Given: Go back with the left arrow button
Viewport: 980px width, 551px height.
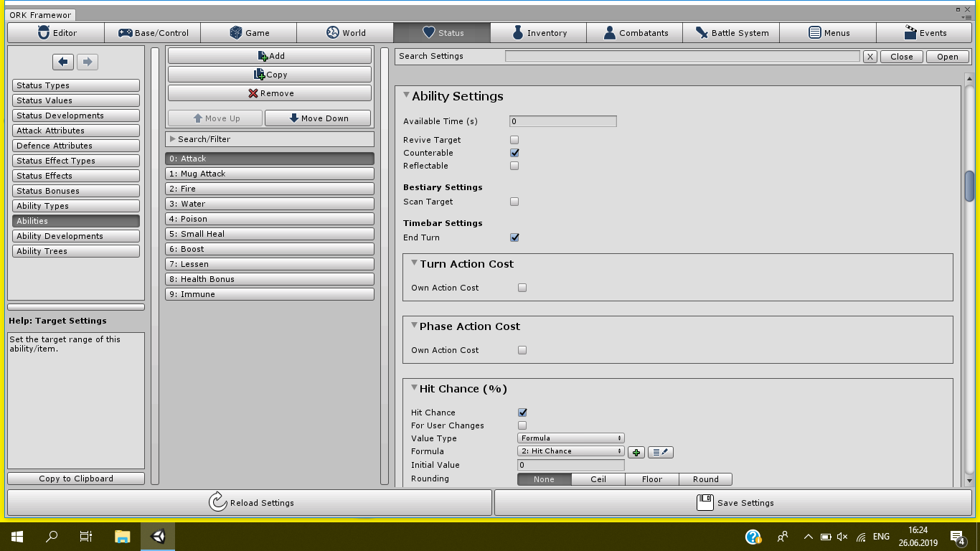Looking at the screenshot, I should (x=63, y=62).
